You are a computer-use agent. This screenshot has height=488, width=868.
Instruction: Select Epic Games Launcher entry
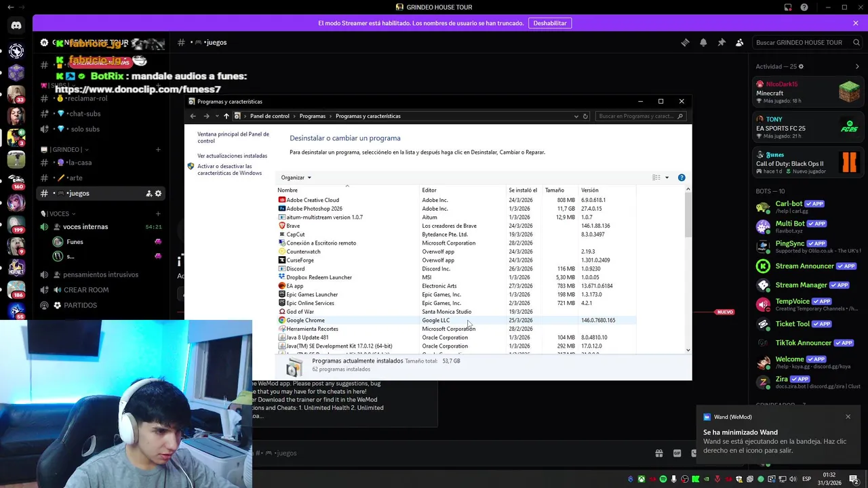[456, 294]
